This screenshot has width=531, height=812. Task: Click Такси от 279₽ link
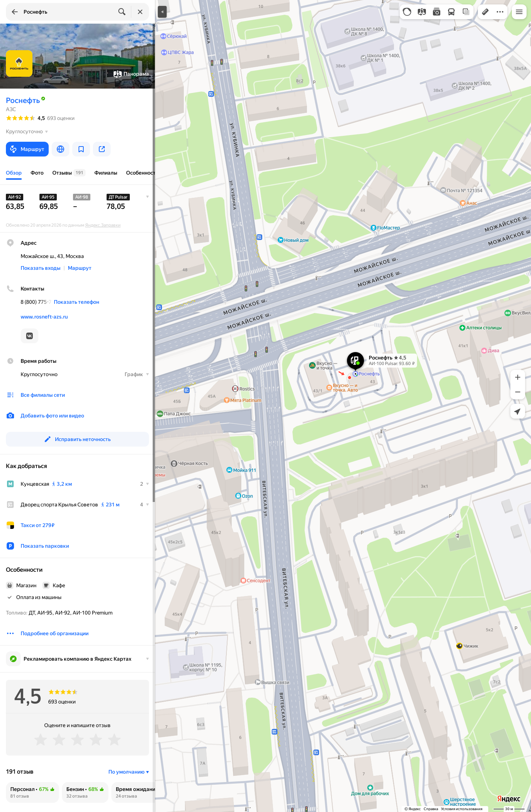coord(38,525)
